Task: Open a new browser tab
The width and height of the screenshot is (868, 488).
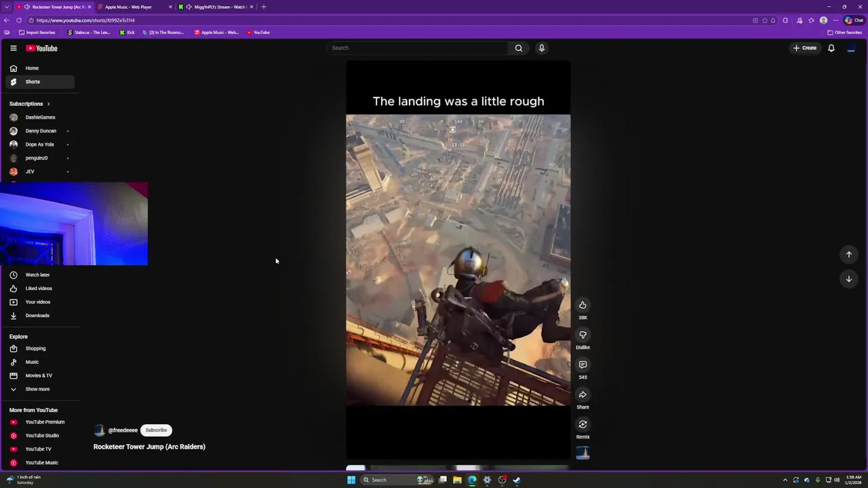Action: pos(264,7)
